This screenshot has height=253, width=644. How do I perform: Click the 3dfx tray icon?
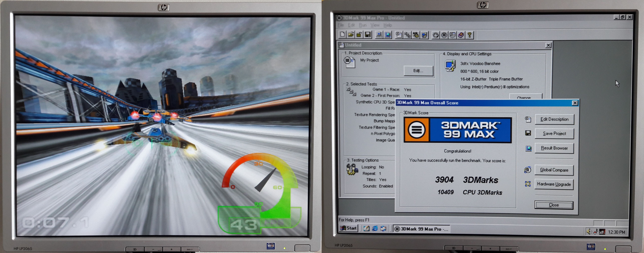(x=602, y=232)
